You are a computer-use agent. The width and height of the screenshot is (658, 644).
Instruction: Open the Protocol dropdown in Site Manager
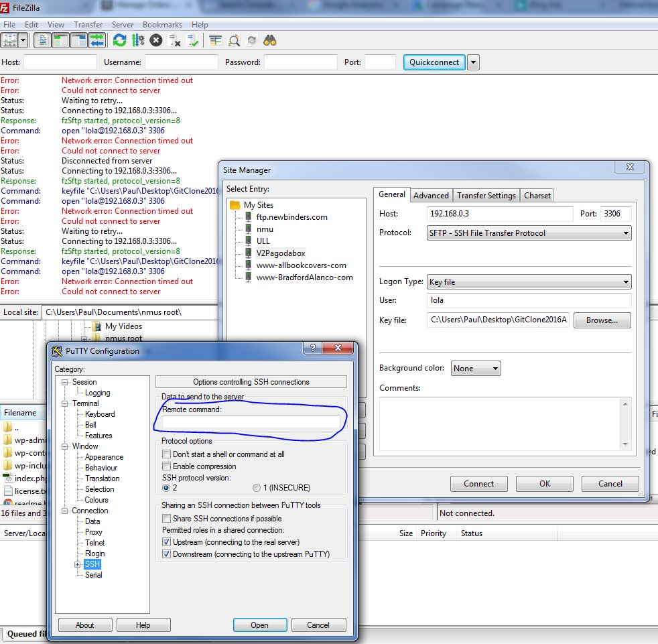[x=529, y=233]
